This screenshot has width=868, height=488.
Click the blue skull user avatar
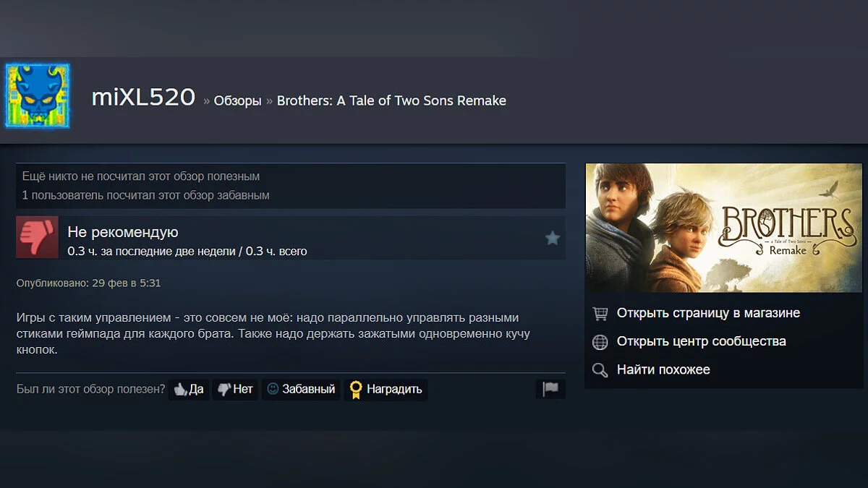(38, 96)
